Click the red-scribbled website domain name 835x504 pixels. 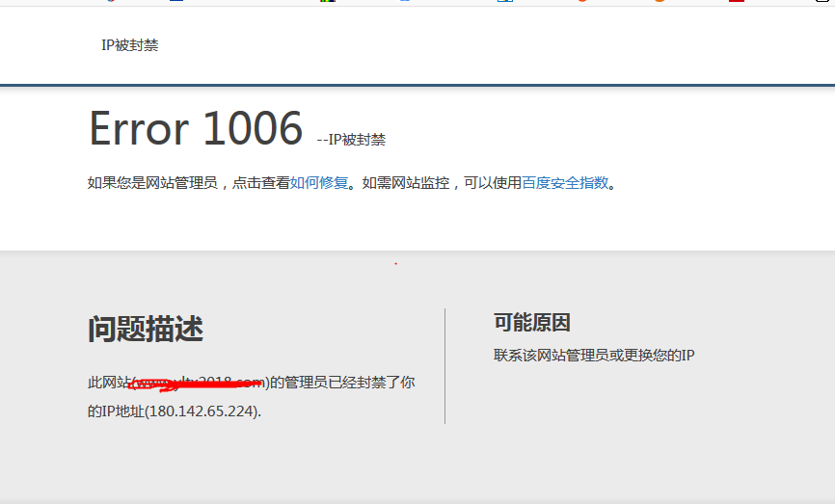tap(199, 384)
